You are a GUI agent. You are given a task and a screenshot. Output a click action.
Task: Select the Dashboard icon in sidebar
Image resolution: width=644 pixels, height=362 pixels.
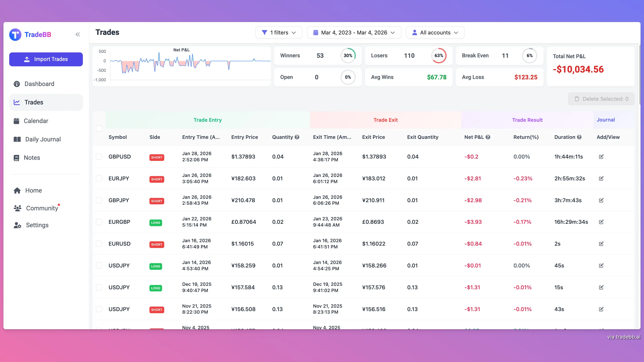16,84
